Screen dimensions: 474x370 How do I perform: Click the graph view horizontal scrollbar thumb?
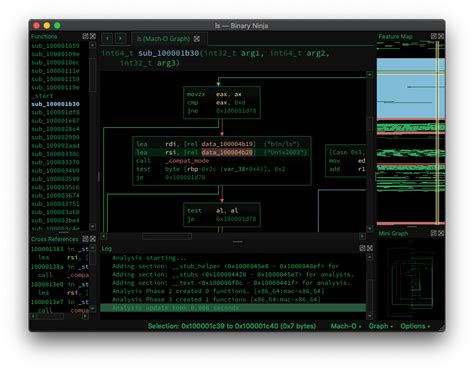tap(167, 236)
